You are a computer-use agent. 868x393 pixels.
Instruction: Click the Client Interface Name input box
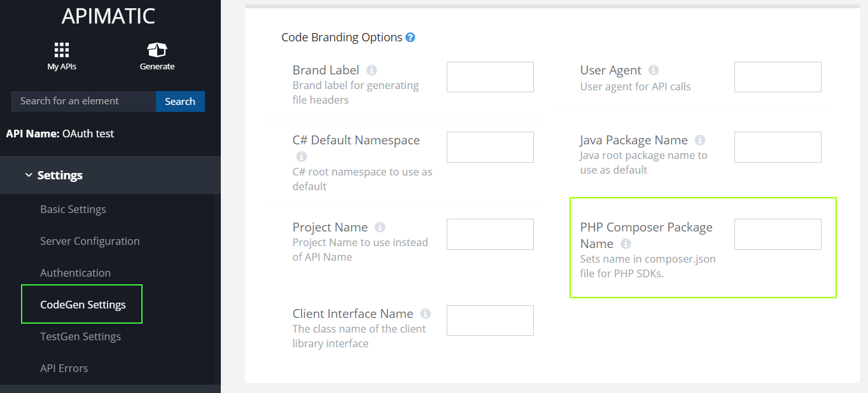click(x=490, y=321)
